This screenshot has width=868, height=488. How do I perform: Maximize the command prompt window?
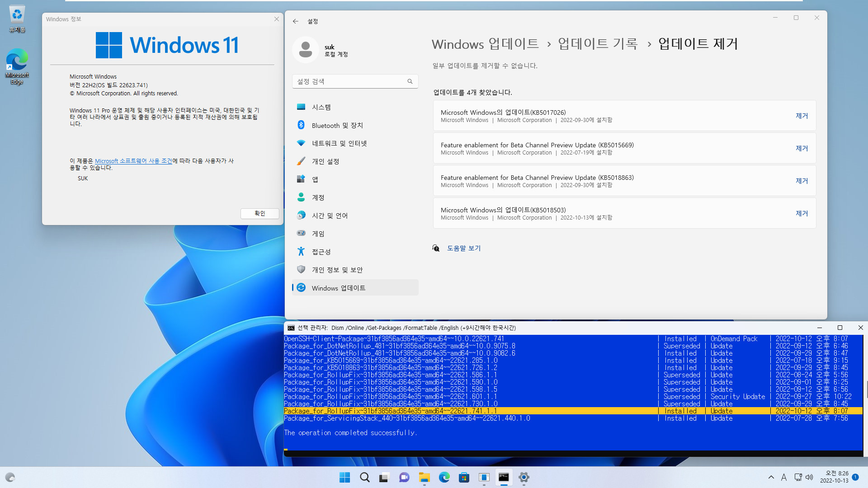(840, 328)
